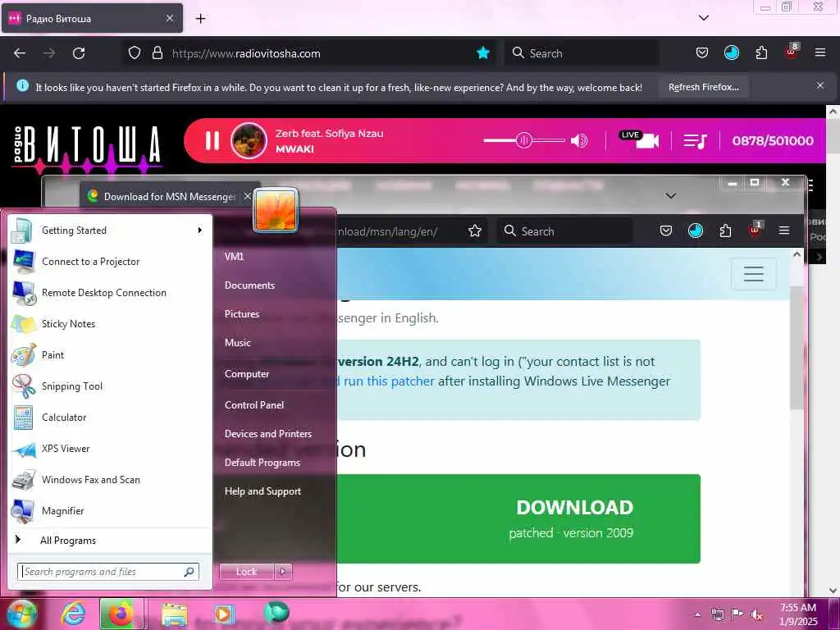840x630 pixels.
Task: Open the blue circular extension in main toolbar
Action: 732,52
